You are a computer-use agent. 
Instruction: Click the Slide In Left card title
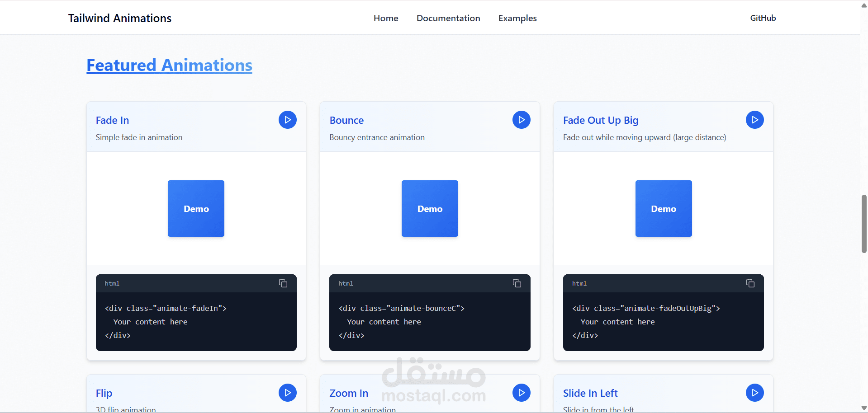click(590, 393)
